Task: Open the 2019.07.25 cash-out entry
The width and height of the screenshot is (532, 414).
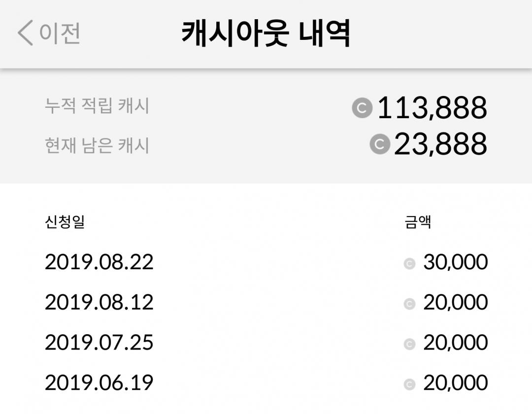Action: tap(99, 343)
